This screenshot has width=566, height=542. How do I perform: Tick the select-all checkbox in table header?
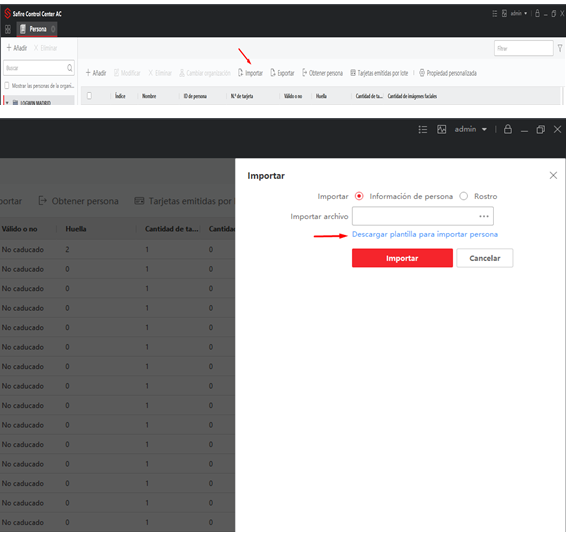89,96
